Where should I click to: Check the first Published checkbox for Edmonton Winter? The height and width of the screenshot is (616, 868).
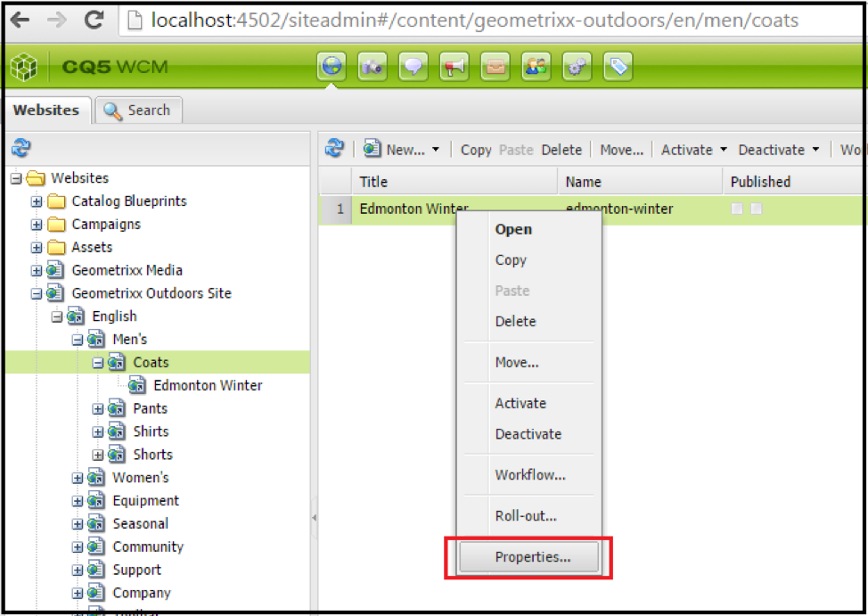pyautogui.click(x=737, y=208)
